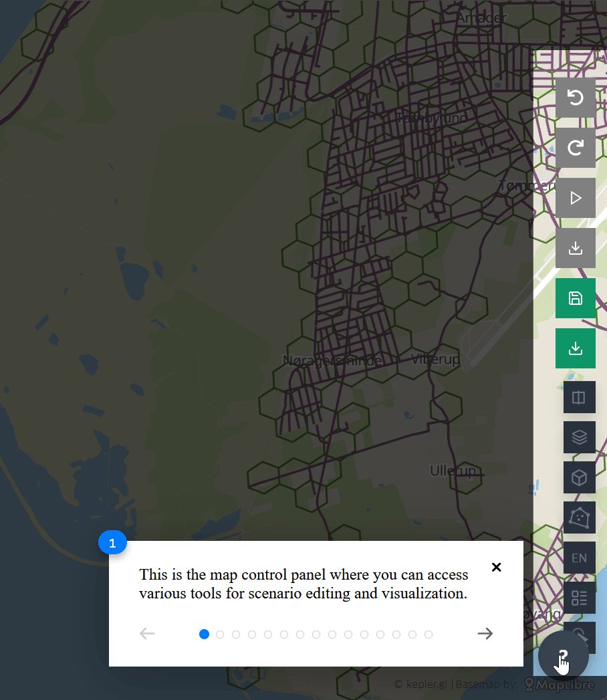
Task: Close the tour tooltip with X
Action: (496, 567)
